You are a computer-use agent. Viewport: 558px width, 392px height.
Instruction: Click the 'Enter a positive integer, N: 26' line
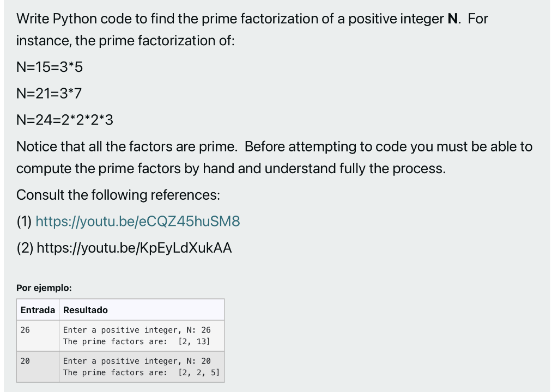tap(137, 330)
